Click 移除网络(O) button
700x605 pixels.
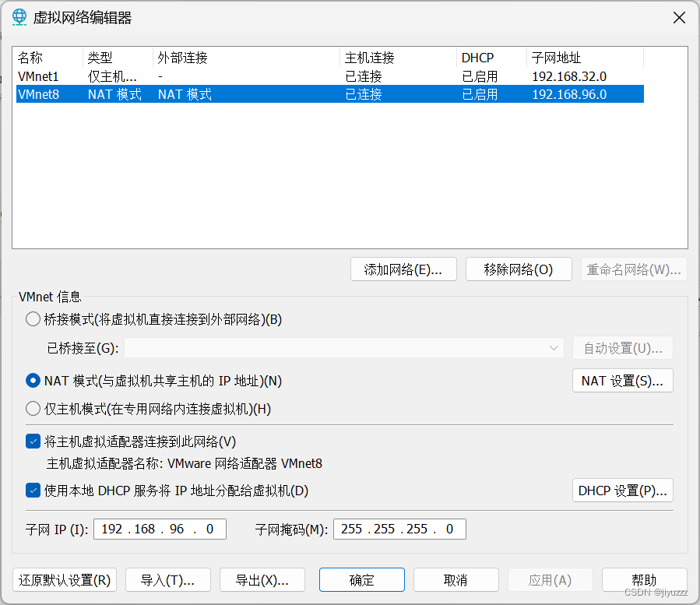click(519, 269)
